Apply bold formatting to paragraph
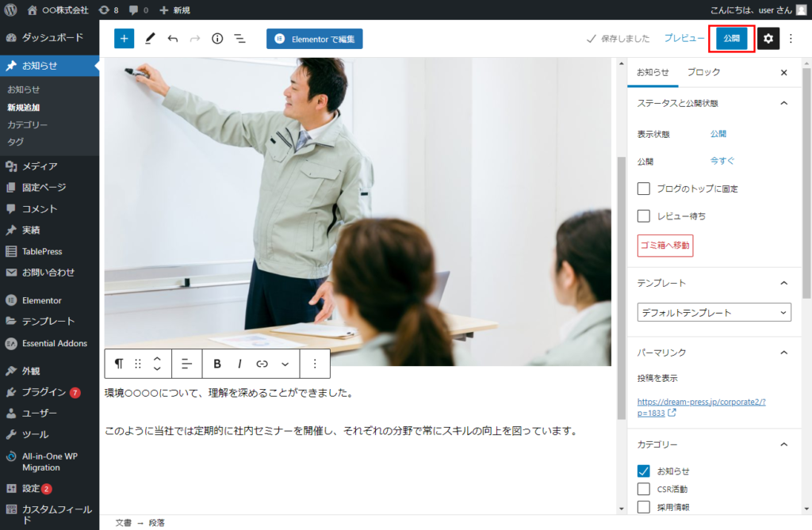 point(217,364)
